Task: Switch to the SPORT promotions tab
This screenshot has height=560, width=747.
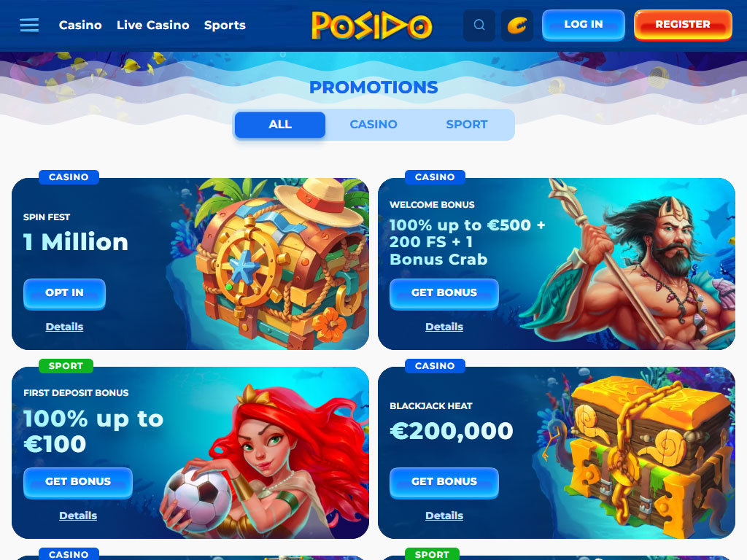Action: pos(467,124)
